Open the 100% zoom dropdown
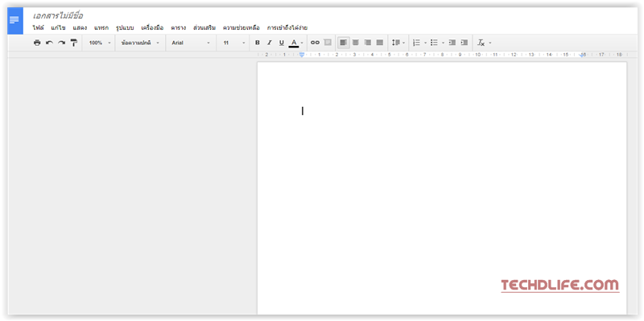 click(100, 43)
